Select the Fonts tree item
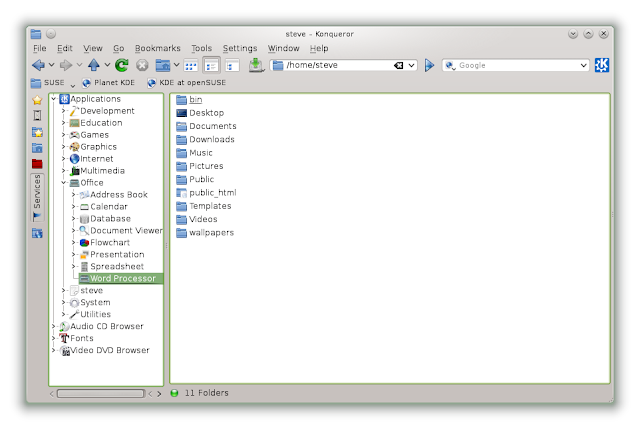 pos(76,338)
